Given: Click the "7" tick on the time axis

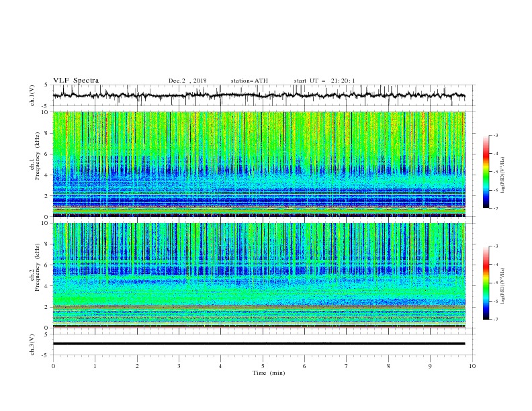Looking at the screenshot, I should click(347, 366).
